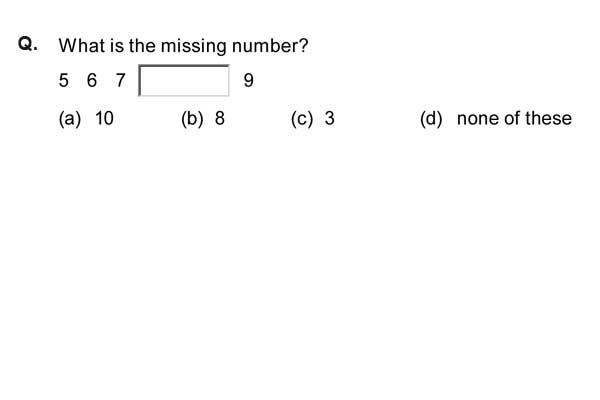Choose answer value 10
This screenshot has width=600, height=400.
pyautogui.click(x=104, y=118)
